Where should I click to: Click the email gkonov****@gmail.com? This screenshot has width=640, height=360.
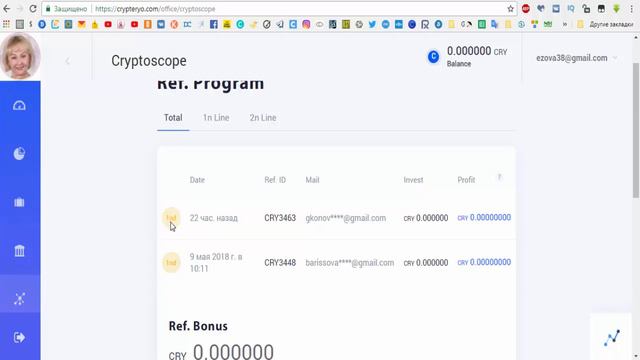pyautogui.click(x=346, y=218)
